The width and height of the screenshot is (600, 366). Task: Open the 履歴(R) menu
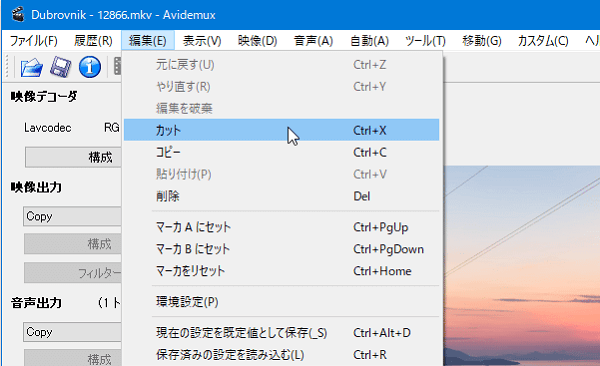[93, 41]
